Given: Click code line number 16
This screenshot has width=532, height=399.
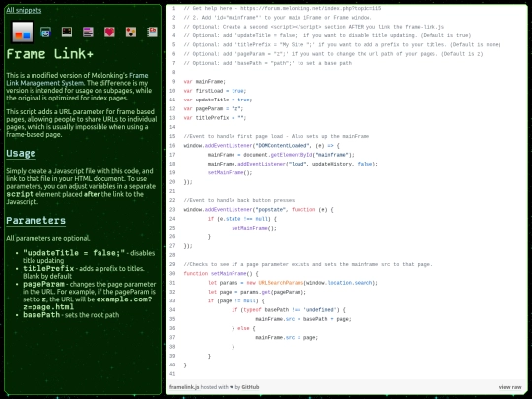Looking at the screenshot, I should click(x=172, y=146).
